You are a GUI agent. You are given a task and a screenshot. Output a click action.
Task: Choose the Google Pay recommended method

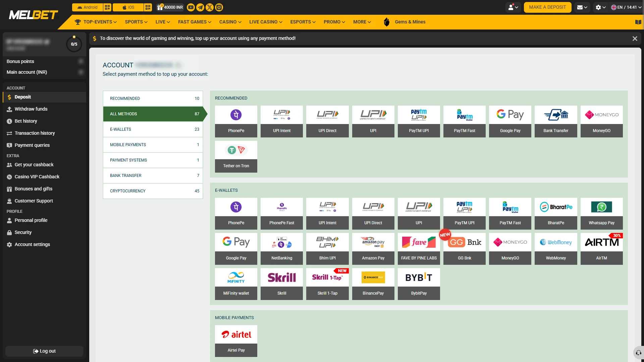[x=510, y=122]
